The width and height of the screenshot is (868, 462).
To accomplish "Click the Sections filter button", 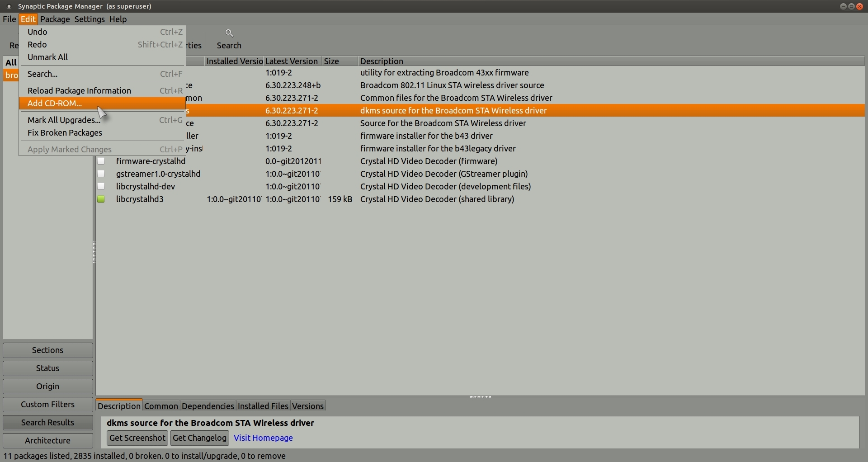I will point(48,350).
